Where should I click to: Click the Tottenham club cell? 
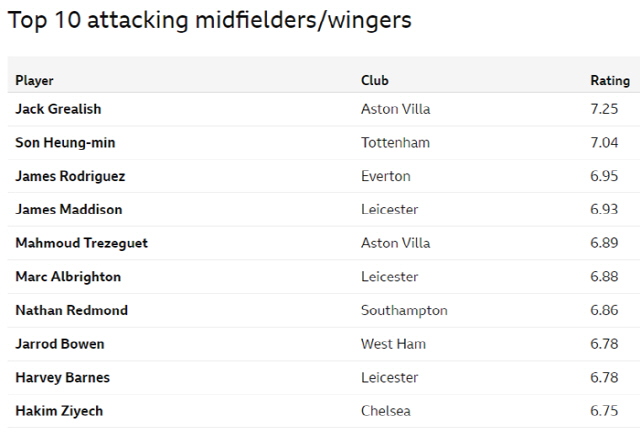pyautogui.click(x=395, y=143)
